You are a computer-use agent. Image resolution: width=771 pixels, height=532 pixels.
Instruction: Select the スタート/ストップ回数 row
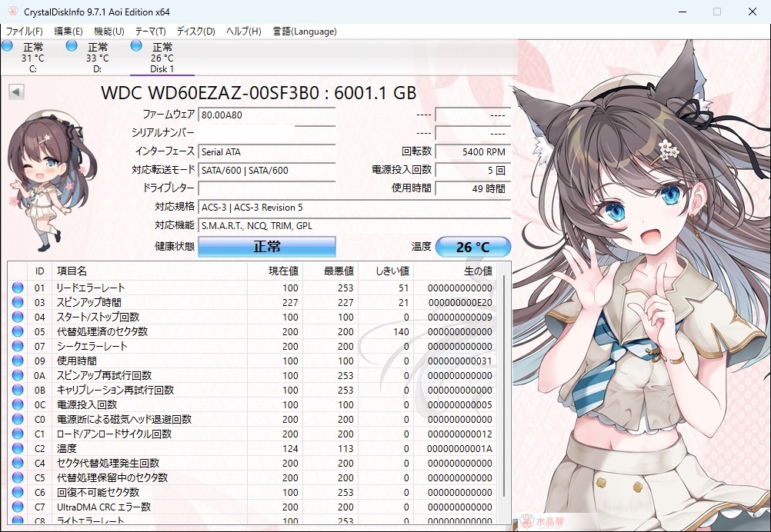[252, 317]
